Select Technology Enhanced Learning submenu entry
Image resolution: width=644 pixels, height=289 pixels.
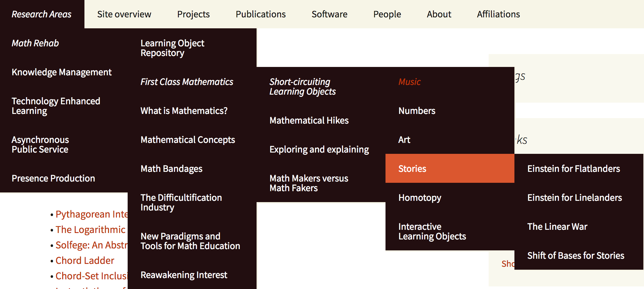[x=56, y=106]
